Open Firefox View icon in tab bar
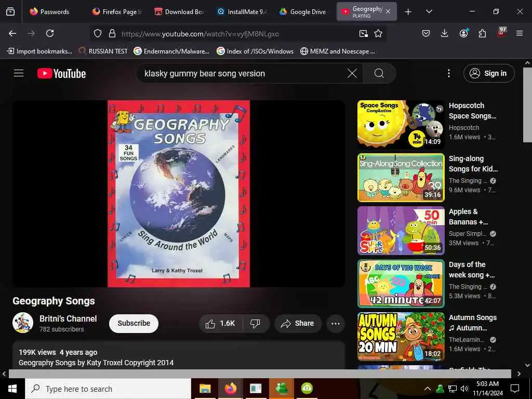The image size is (532, 399). tap(10, 12)
